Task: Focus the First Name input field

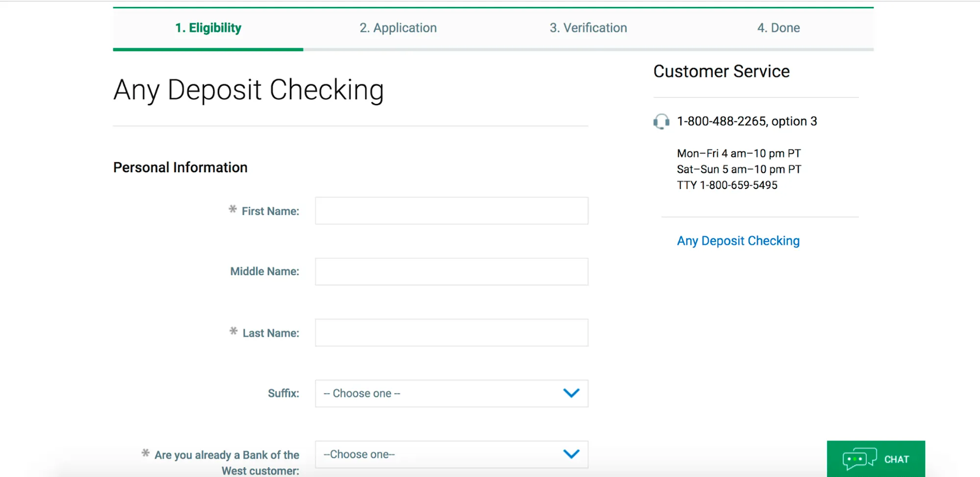Action: point(452,211)
